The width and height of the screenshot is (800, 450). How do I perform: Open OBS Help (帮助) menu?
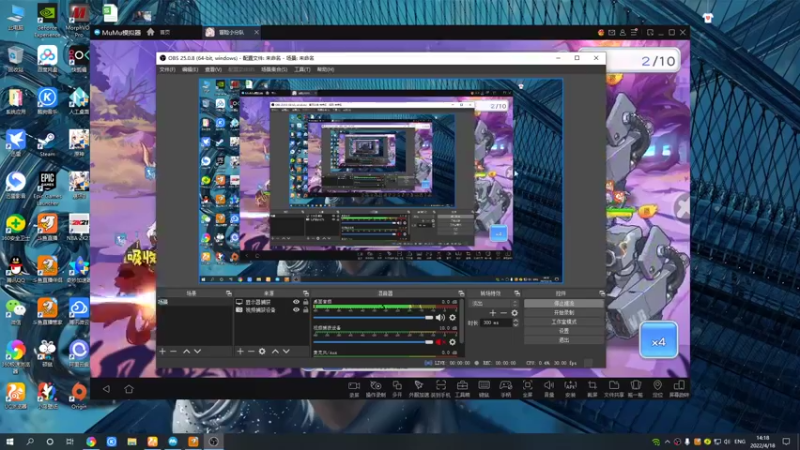326,69
